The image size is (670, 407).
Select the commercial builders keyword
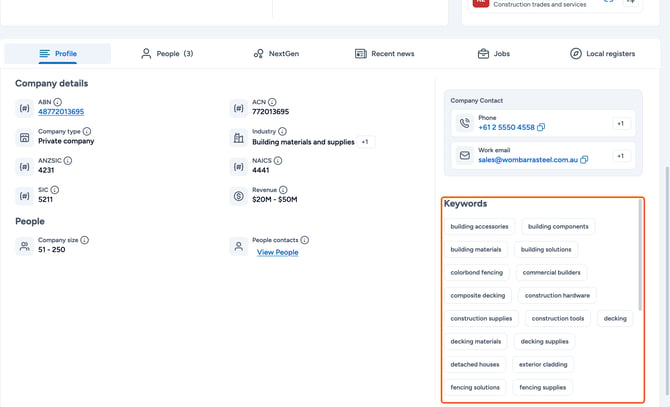click(552, 272)
